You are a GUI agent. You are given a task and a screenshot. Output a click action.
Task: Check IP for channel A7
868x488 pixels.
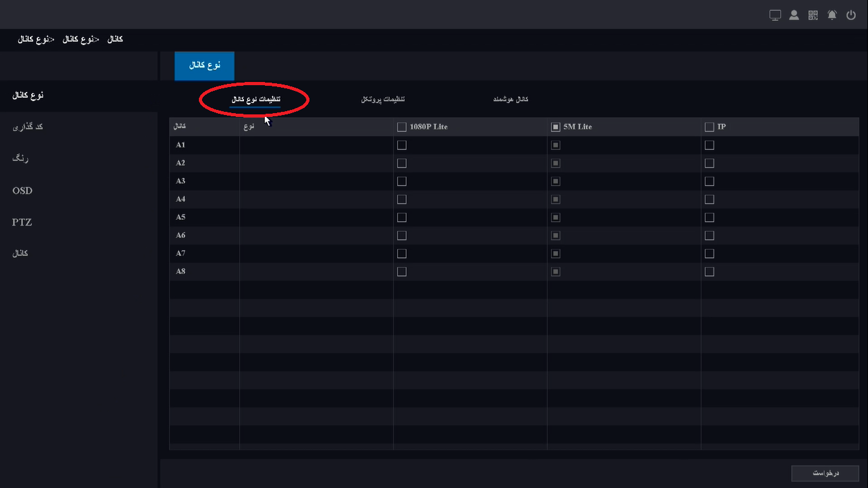pyautogui.click(x=709, y=254)
